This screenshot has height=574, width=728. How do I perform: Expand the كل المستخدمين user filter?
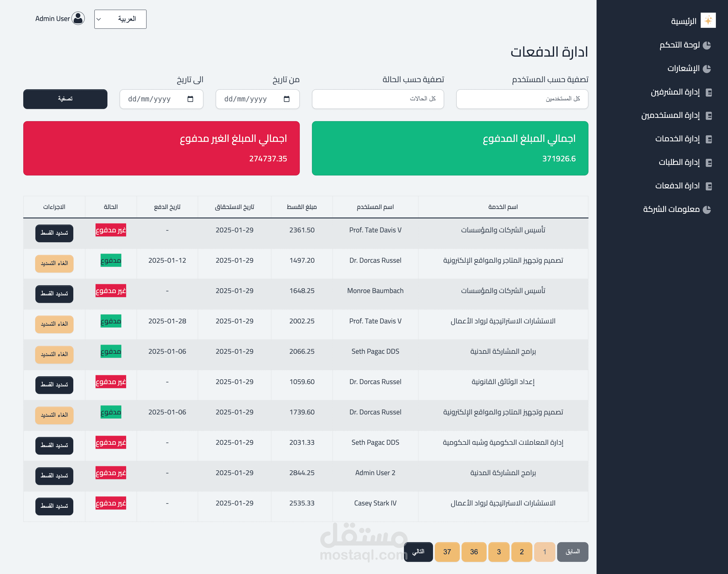click(522, 99)
